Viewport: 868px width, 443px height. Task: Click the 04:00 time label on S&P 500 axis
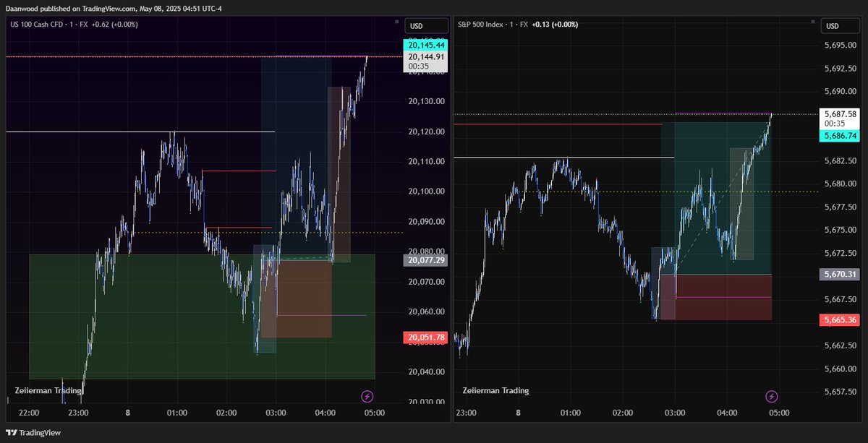click(x=727, y=413)
